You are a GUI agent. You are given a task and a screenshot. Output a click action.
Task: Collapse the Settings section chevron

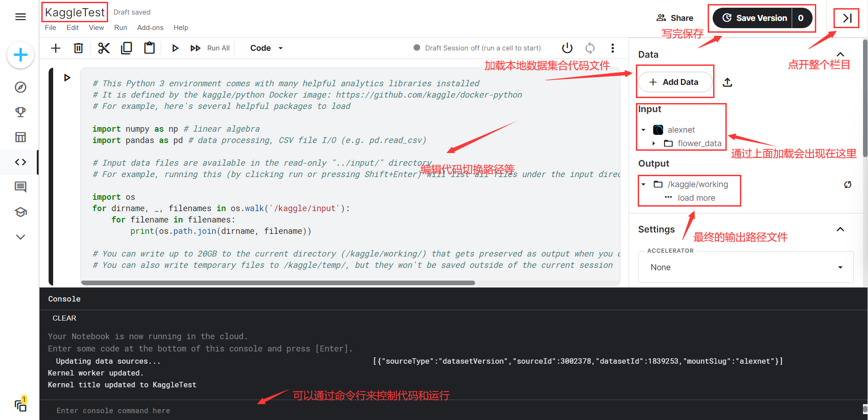840,229
